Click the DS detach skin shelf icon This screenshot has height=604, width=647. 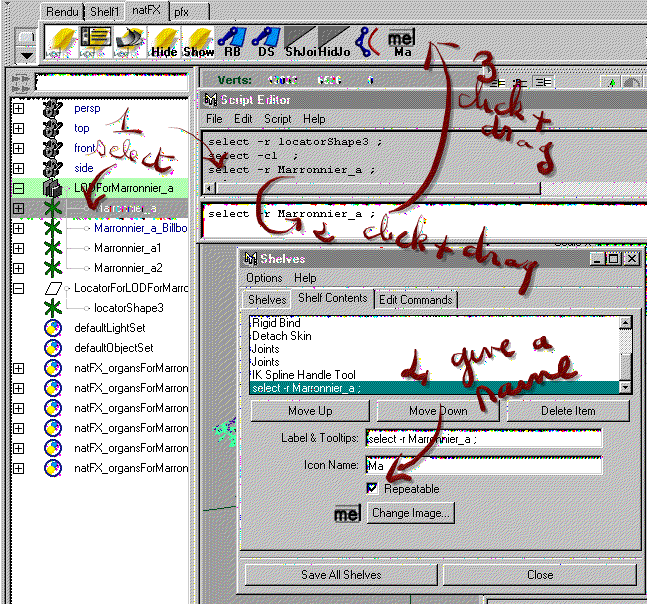click(x=266, y=41)
